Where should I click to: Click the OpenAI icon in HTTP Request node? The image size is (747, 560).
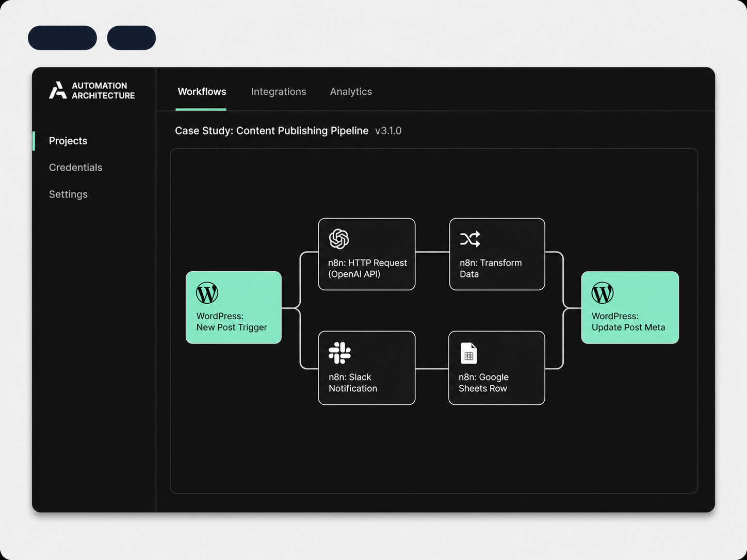339,239
